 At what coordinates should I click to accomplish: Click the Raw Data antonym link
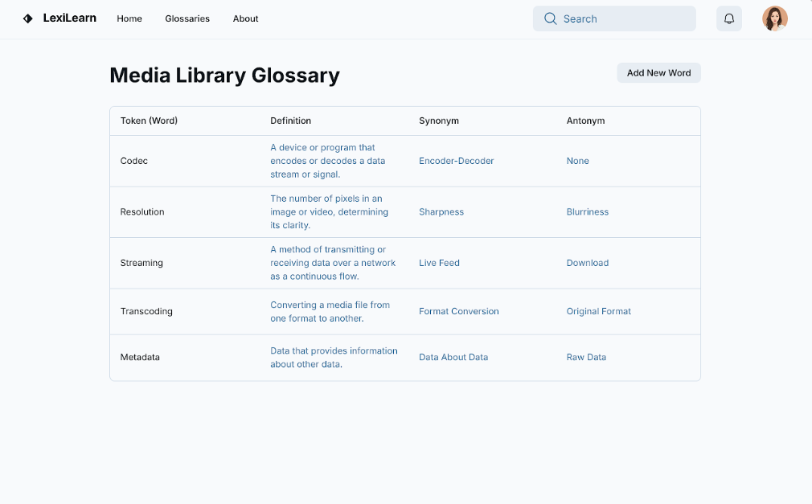[586, 357]
